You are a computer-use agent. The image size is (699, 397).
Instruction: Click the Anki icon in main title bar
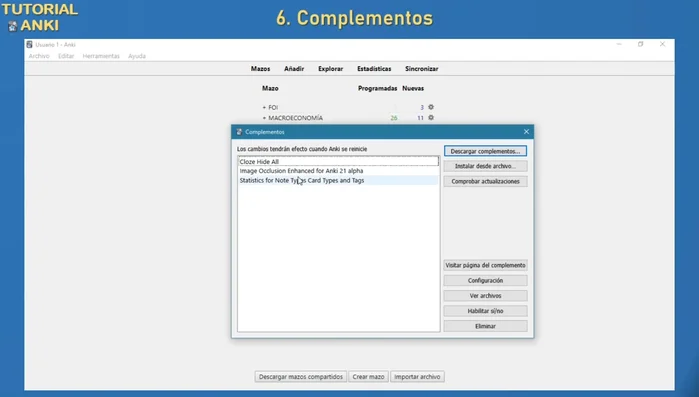29,45
